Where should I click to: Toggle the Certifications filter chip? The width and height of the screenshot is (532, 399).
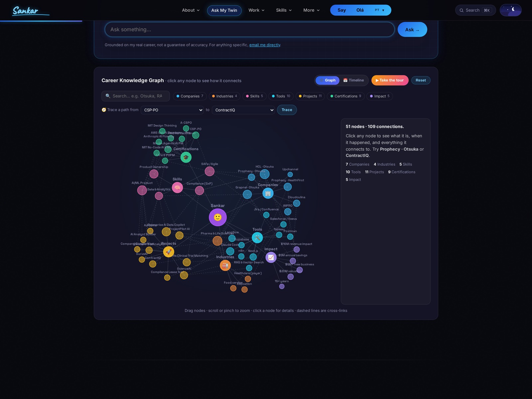click(346, 96)
